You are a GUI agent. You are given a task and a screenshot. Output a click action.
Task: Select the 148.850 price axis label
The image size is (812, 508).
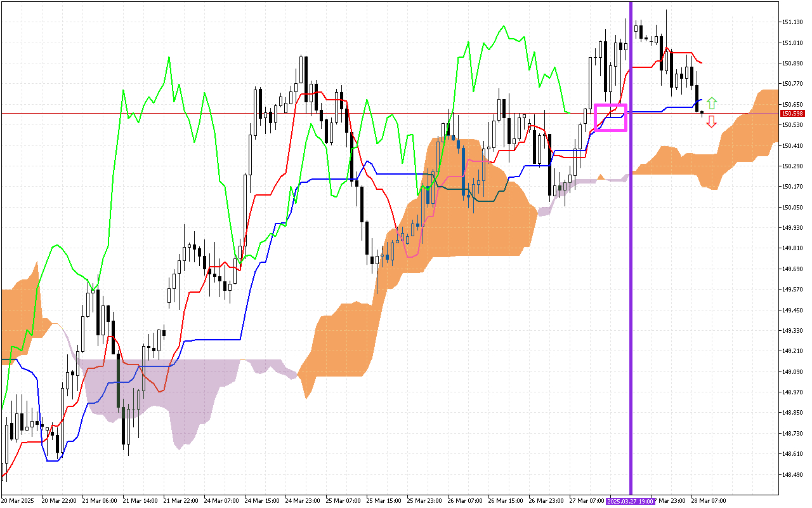[x=793, y=413]
